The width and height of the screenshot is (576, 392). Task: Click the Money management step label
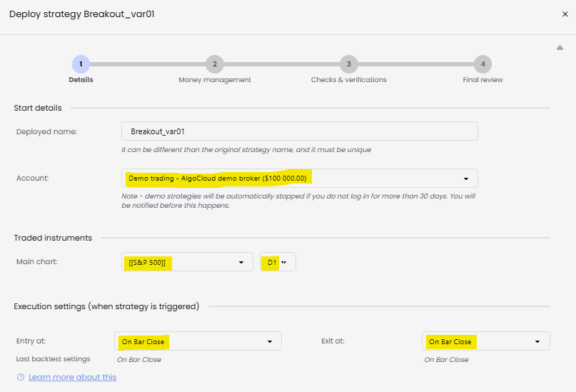coord(215,80)
